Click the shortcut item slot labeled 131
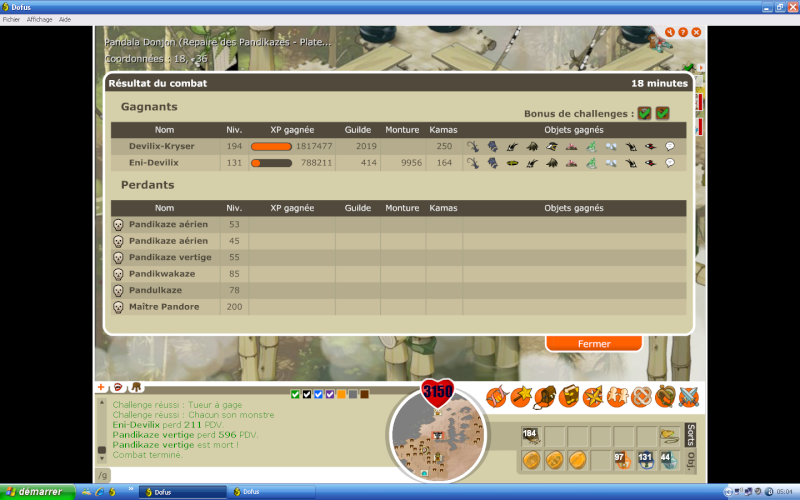Image resolution: width=800 pixels, height=500 pixels. click(x=646, y=460)
